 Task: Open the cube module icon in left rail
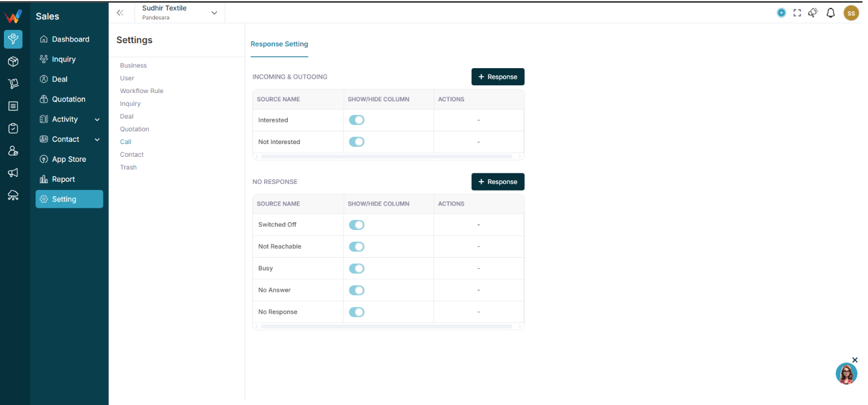13,61
